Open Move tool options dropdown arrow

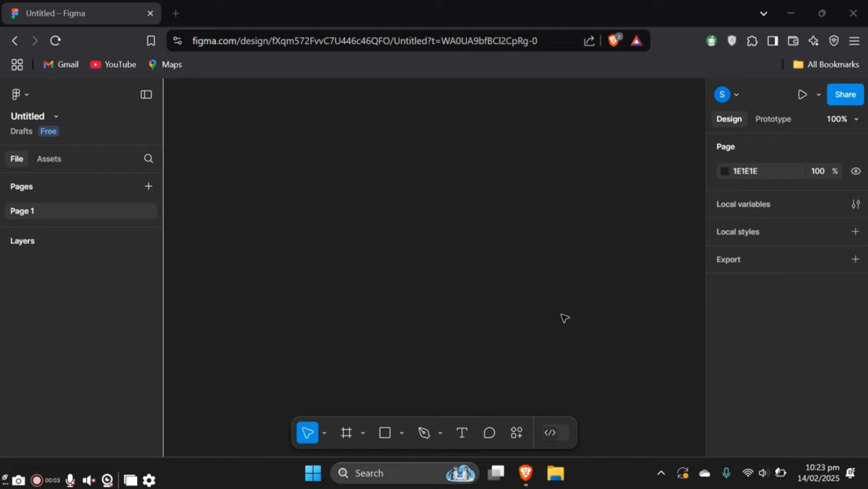324,433
